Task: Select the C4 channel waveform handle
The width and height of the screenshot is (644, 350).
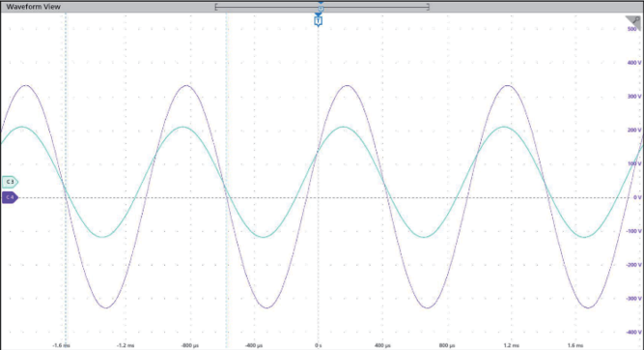Action: click(x=10, y=197)
